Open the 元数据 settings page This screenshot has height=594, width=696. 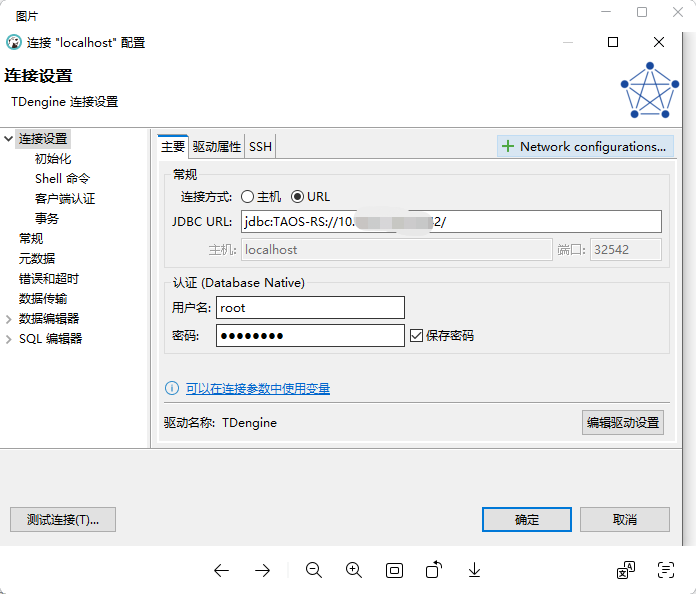click(37, 258)
